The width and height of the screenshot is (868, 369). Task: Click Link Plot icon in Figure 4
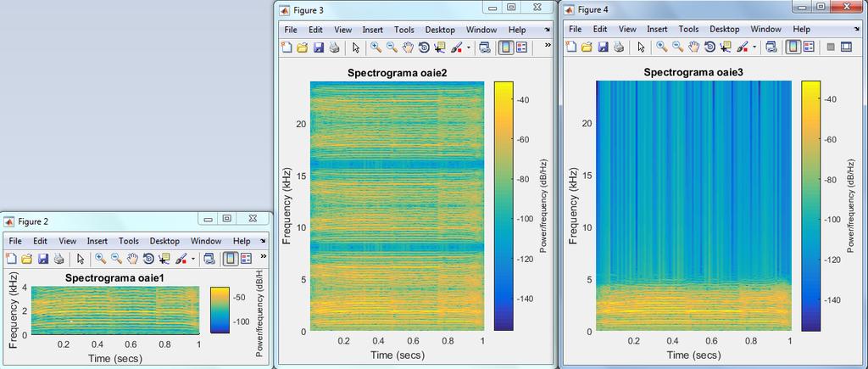tap(771, 48)
